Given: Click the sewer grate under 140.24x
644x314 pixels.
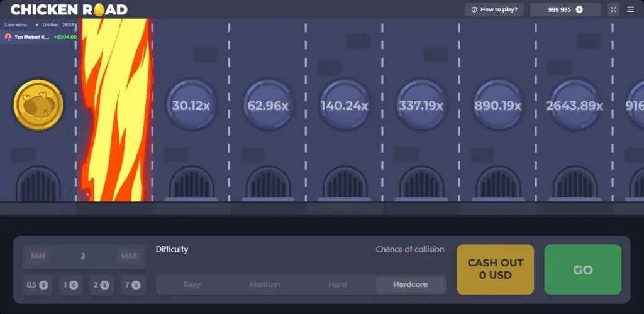Looking at the screenshot, I should pos(345,183).
